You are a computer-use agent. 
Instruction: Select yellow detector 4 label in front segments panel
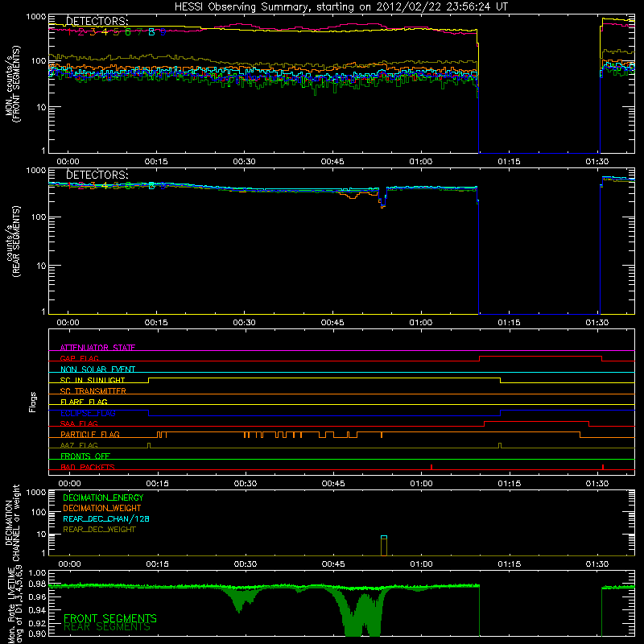tap(105, 32)
